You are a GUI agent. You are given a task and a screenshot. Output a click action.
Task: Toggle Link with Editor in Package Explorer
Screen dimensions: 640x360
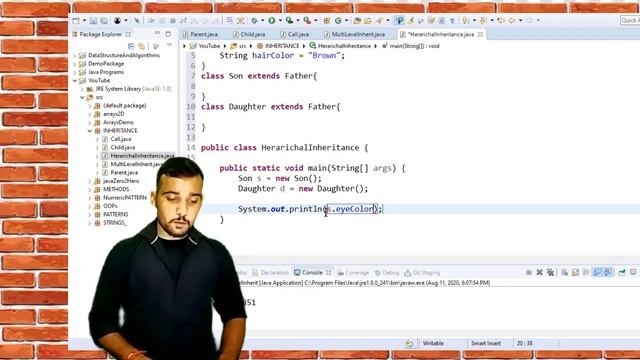click(142, 46)
